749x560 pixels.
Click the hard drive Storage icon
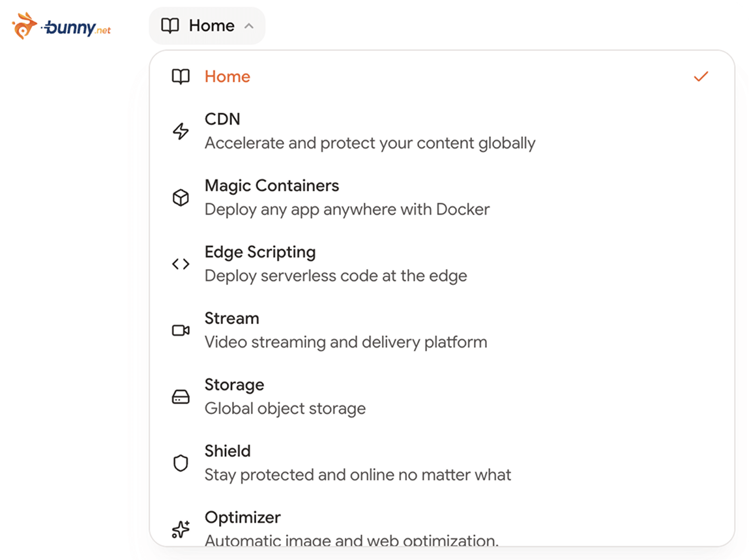(x=181, y=397)
